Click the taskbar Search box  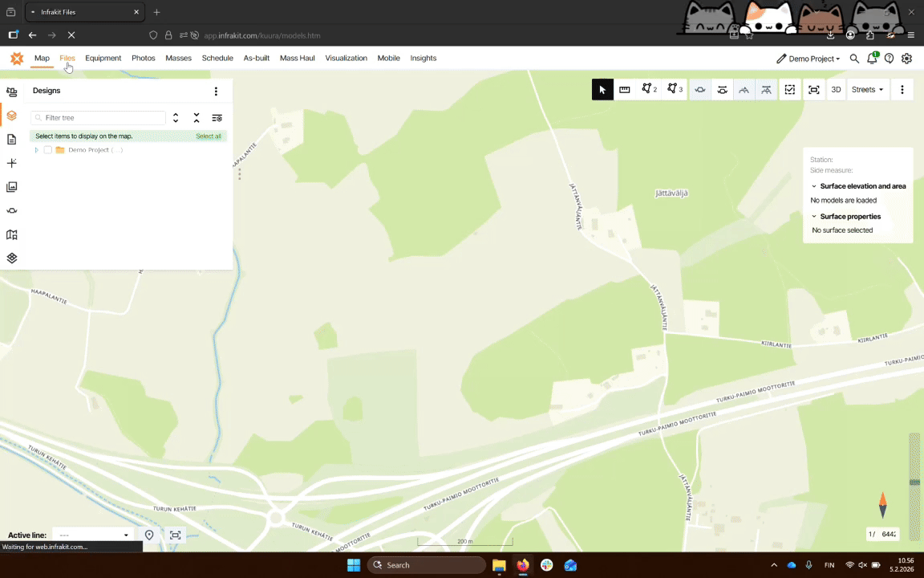pos(426,565)
